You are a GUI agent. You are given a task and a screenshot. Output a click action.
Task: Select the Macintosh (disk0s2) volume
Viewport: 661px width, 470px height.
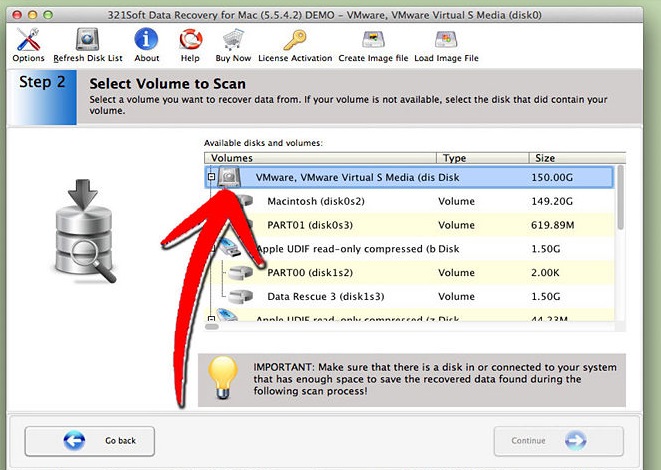click(409, 201)
